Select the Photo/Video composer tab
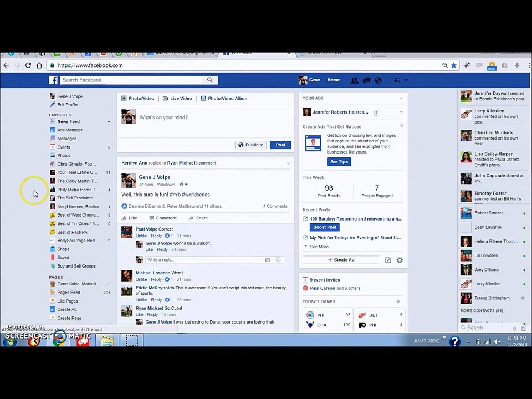This screenshot has width=532, height=399. [138, 99]
